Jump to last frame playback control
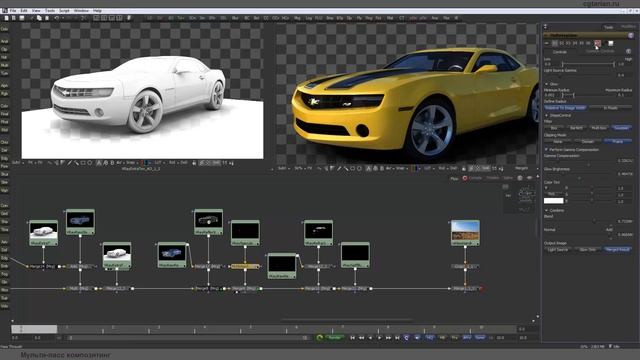Screen dimensions: 640x360 click(x=397, y=338)
